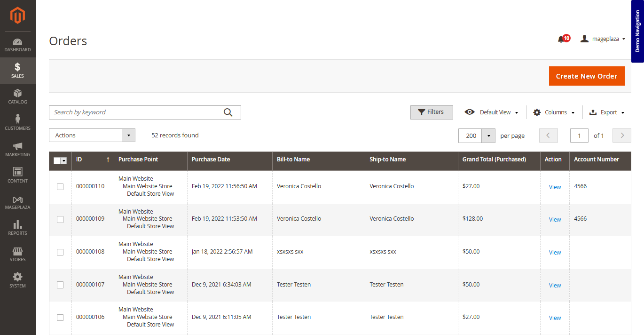Click View link for order 000000109

(555, 220)
